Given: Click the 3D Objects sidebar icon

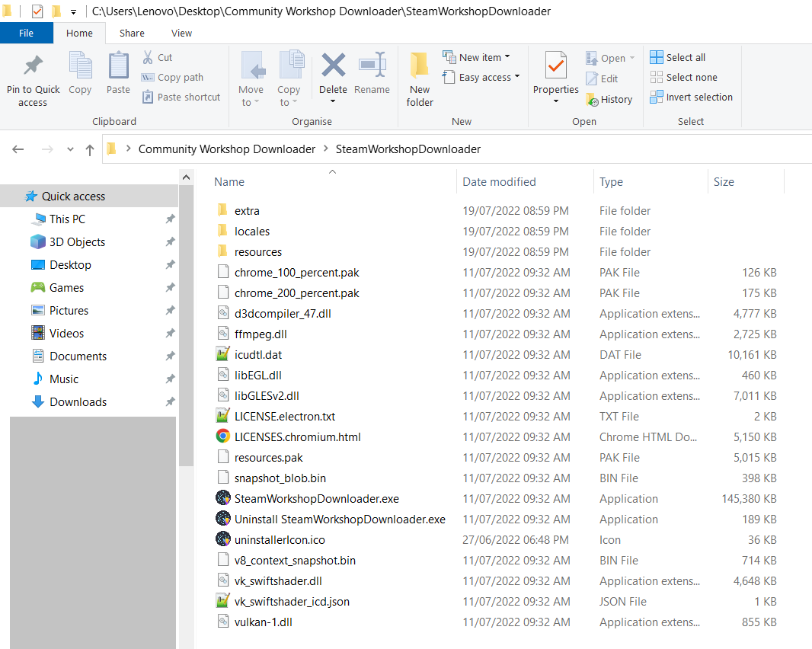Looking at the screenshot, I should click(x=38, y=242).
